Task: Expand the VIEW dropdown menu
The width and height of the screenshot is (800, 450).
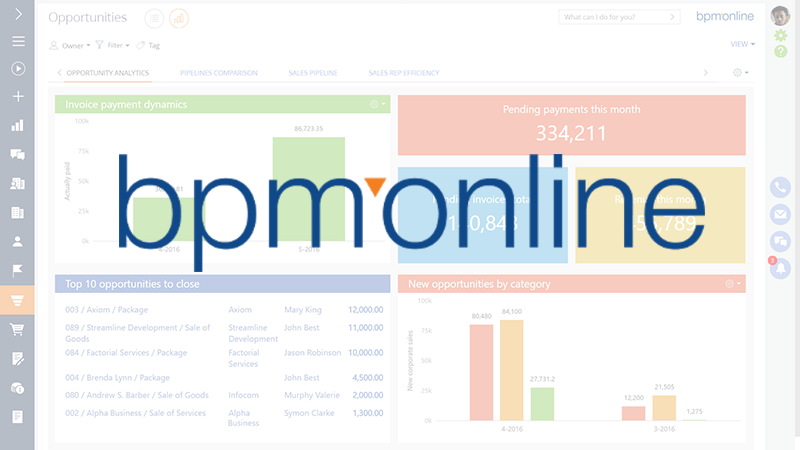Action: click(742, 44)
